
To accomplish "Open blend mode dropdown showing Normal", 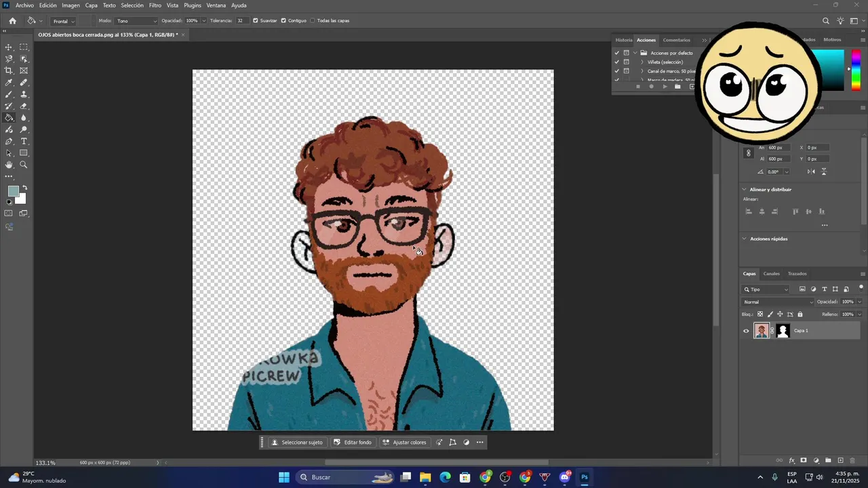I will click(778, 302).
